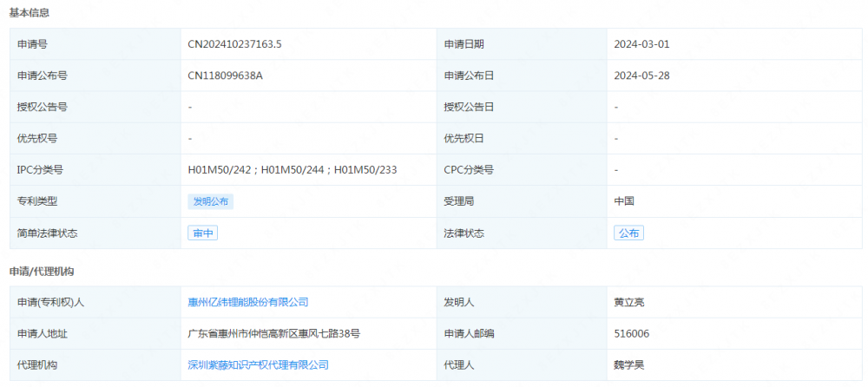Click inventor name 黄立亮
This screenshot has height=387, width=868.
click(628, 302)
